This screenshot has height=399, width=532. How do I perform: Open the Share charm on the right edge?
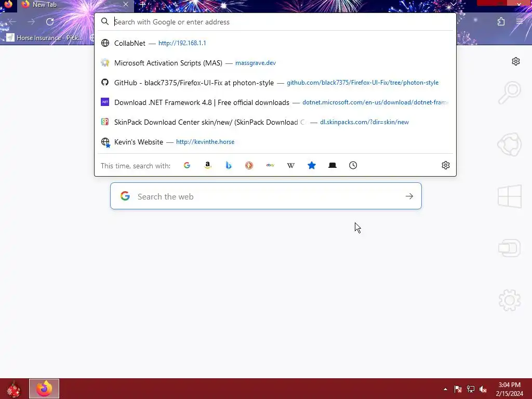click(x=510, y=144)
